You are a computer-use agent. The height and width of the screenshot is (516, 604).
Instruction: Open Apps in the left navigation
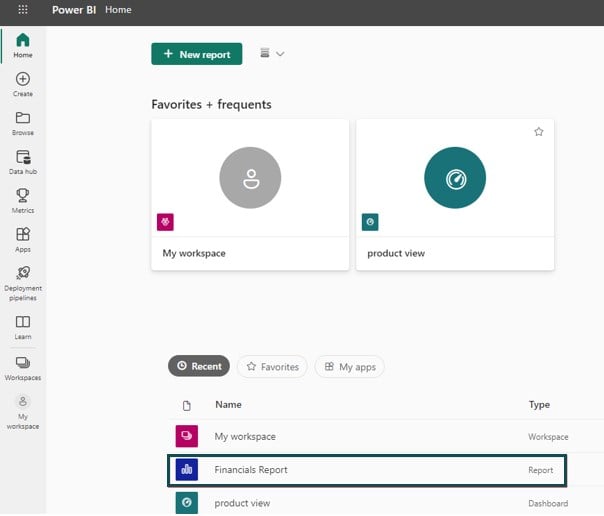coord(23,240)
